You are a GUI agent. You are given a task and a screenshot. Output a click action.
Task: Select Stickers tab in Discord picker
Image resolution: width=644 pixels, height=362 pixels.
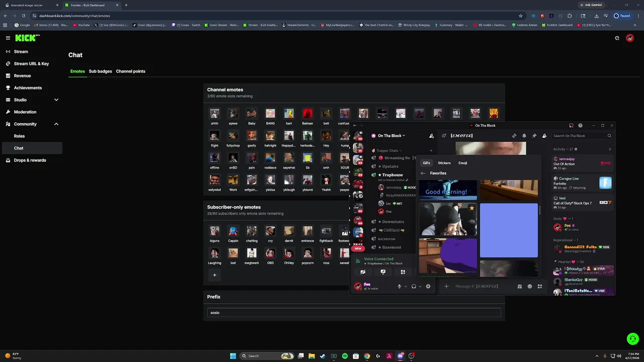[444, 163]
